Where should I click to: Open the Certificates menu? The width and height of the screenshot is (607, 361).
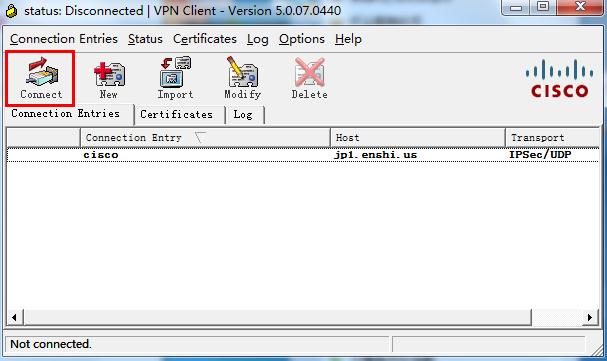tap(205, 39)
